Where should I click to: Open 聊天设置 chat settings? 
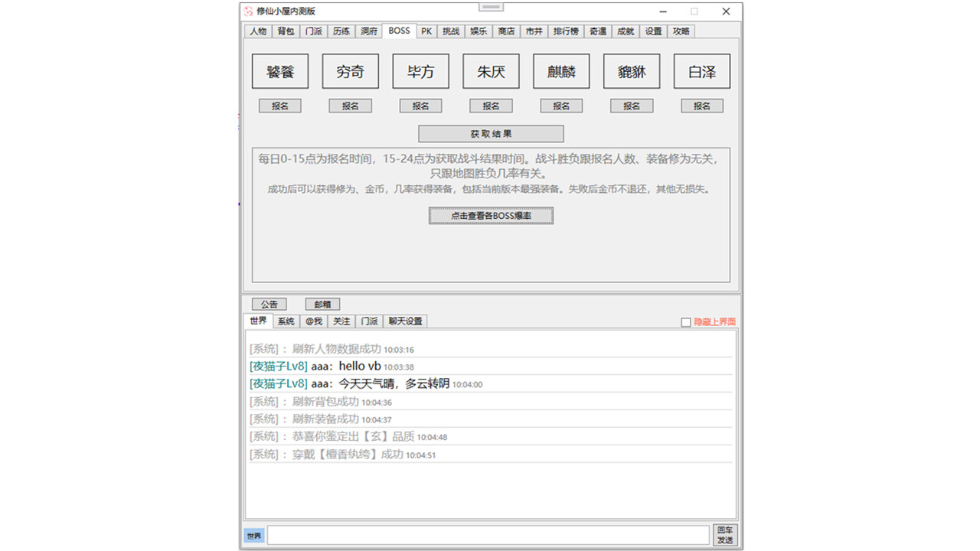click(404, 321)
